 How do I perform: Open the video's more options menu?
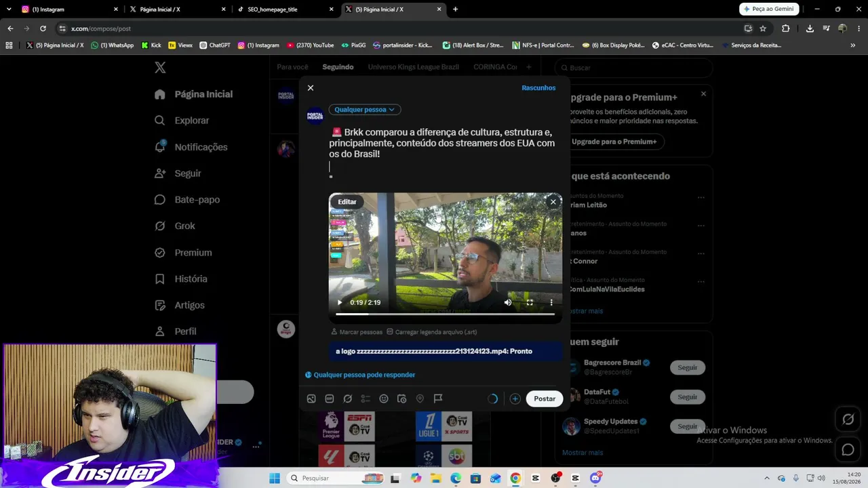(551, 302)
